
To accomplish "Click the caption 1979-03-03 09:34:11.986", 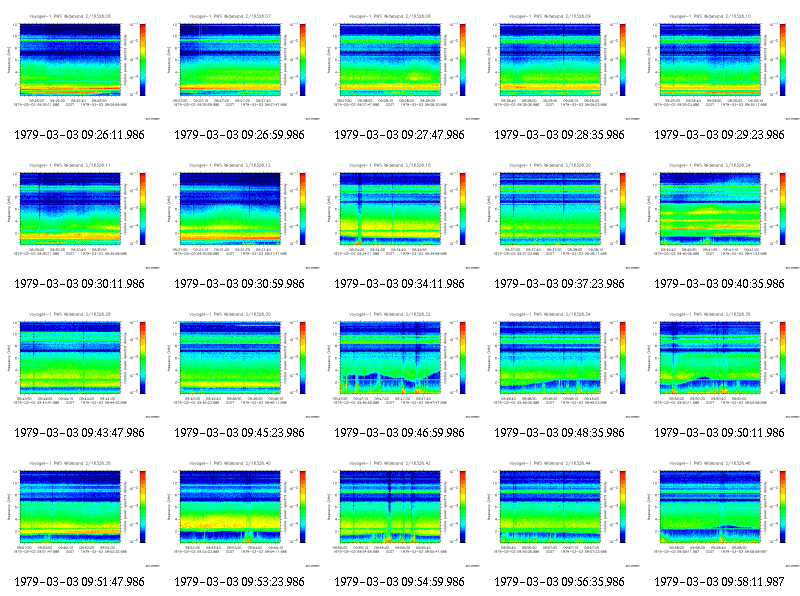I will [x=399, y=284].
